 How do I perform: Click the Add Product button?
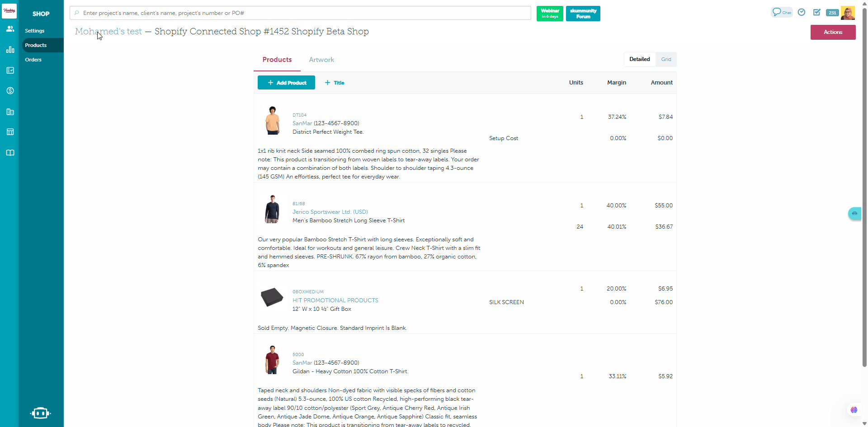(x=286, y=83)
